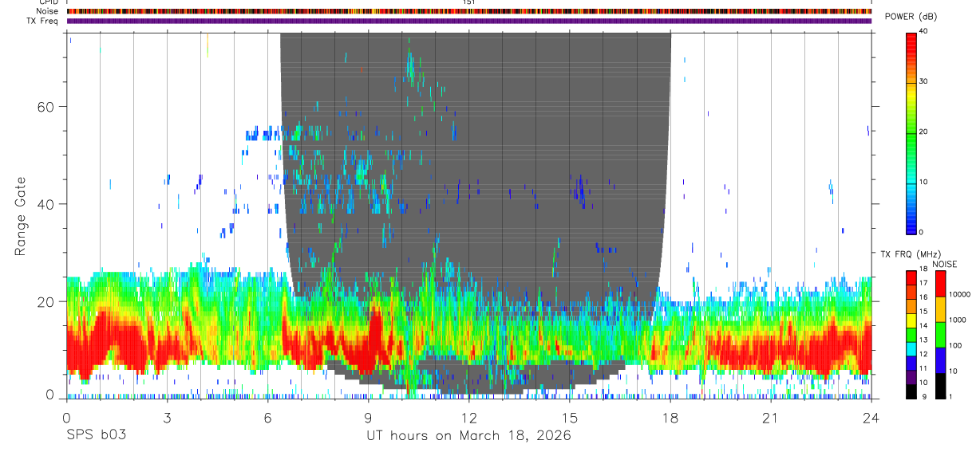Click the '40' label on the POWER colorbar
This screenshot has height=452, width=980.
click(x=922, y=31)
